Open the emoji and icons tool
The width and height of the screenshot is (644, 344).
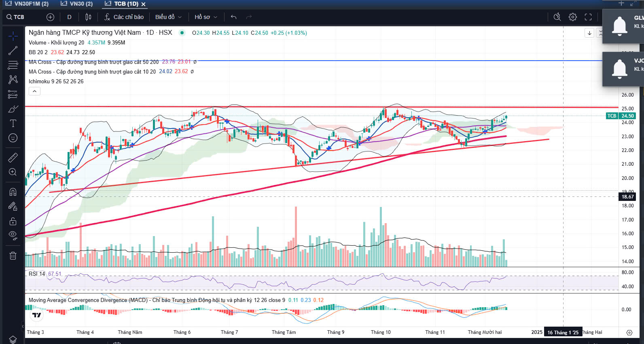pyautogui.click(x=13, y=138)
